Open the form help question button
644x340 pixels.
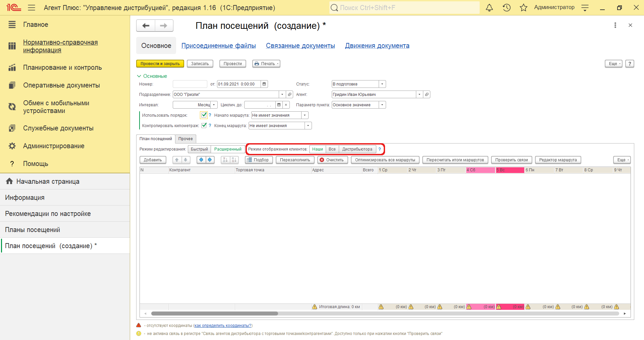630,64
